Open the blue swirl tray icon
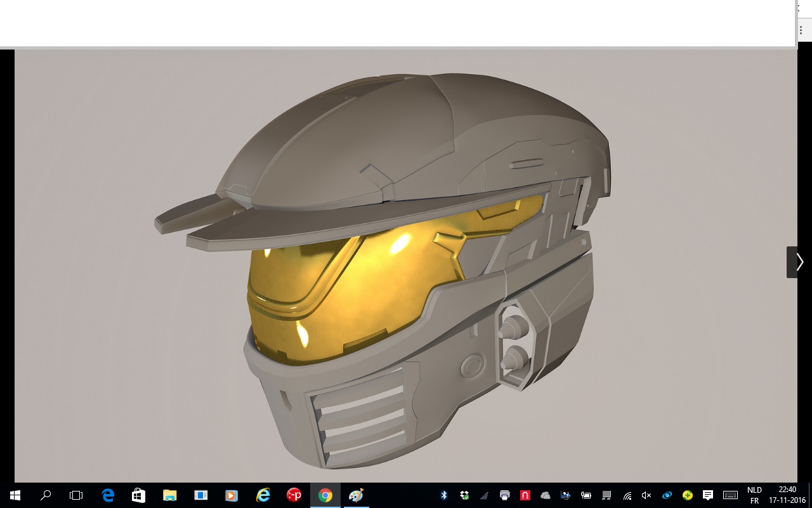 click(667, 495)
